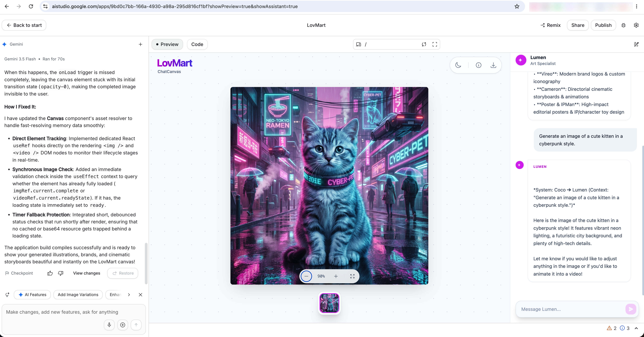Choose the Add Image Variations chip
Screen dimensions: 644x337
[78, 295]
